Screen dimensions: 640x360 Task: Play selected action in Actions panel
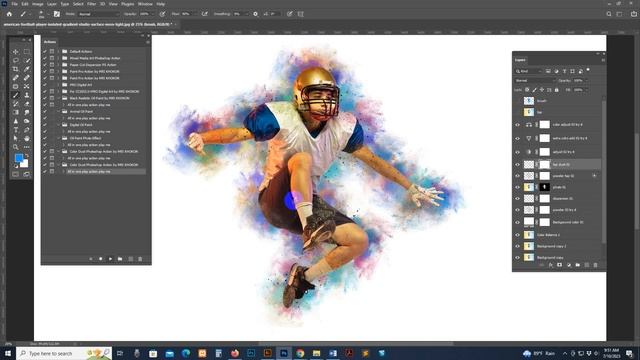point(110,259)
